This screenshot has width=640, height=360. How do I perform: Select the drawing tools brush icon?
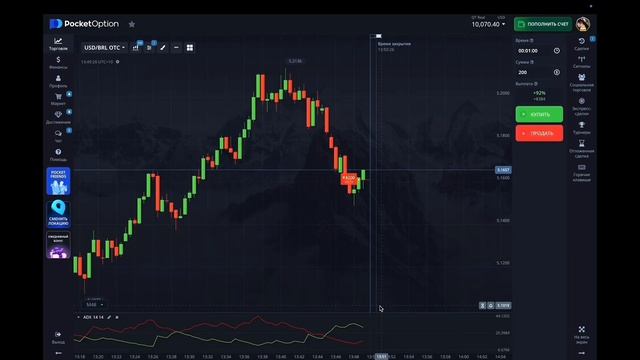tap(163, 48)
